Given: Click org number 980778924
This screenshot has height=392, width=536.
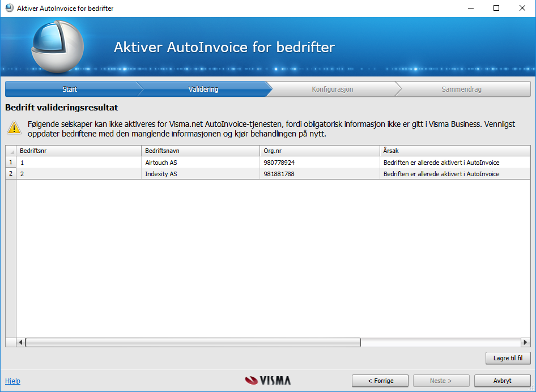Looking at the screenshot, I should (320, 163).
